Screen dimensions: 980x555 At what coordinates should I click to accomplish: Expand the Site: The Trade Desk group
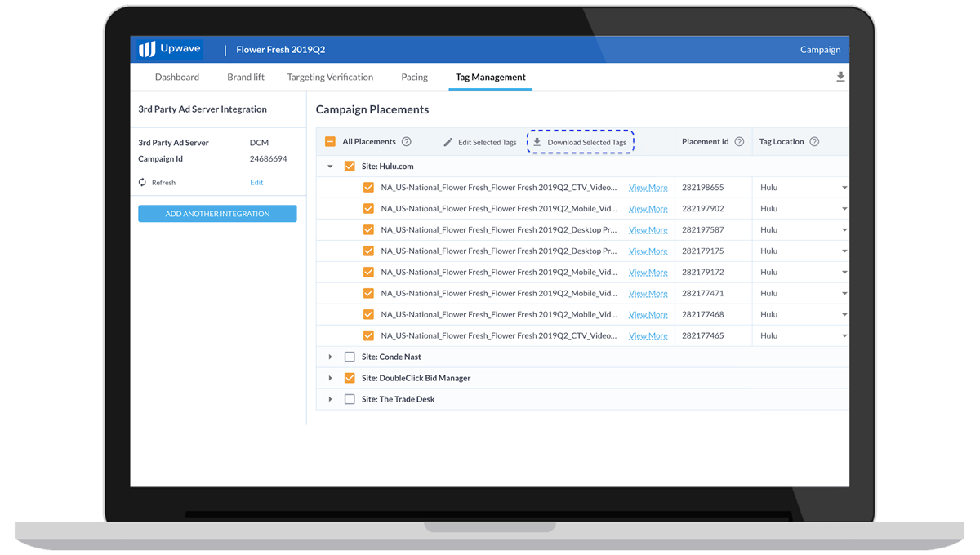coord(330,399)
